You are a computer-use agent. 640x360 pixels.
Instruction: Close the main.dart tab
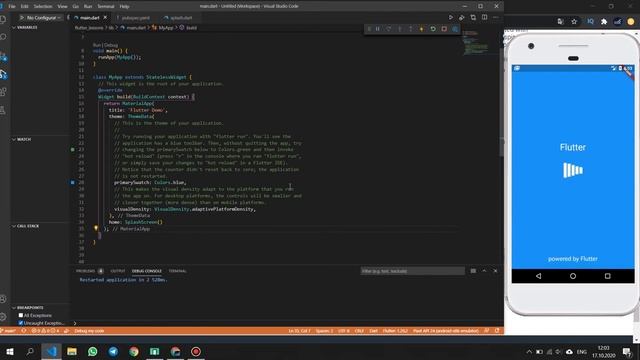(x=105, y=18)
